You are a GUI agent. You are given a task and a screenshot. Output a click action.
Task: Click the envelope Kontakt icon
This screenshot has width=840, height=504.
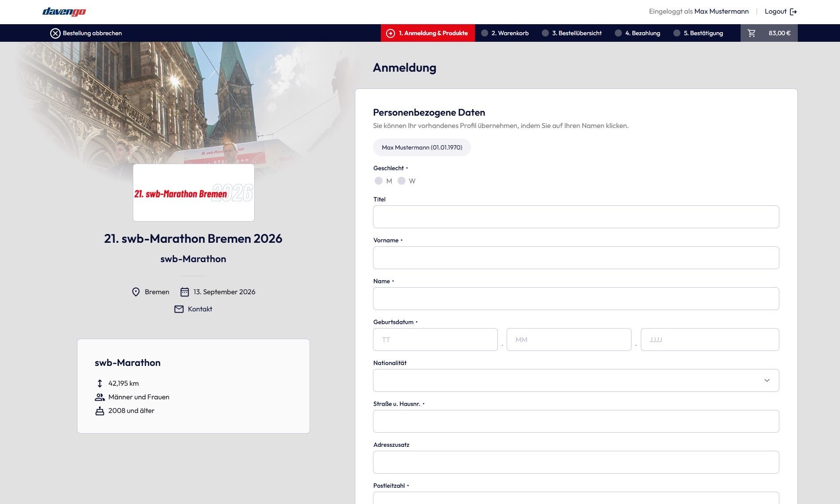point(179,309)
